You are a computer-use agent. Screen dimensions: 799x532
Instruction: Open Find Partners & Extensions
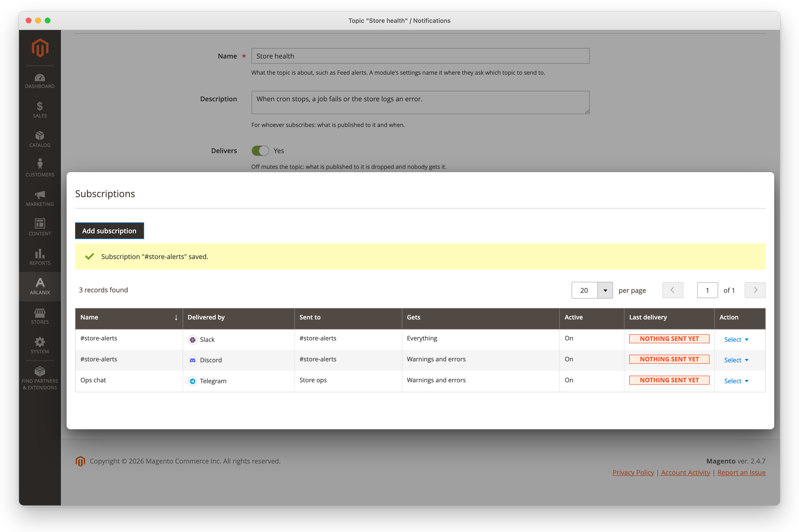coord(40,378)
